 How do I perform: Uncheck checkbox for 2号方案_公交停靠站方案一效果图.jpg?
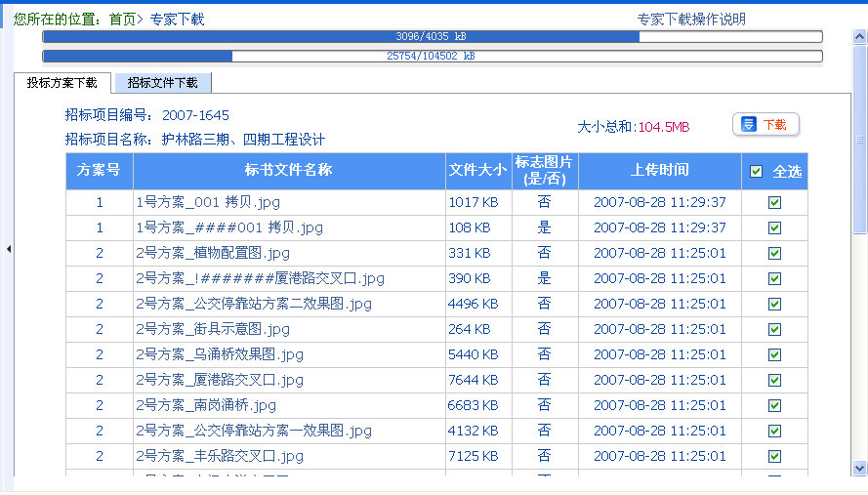coord(774,432)
